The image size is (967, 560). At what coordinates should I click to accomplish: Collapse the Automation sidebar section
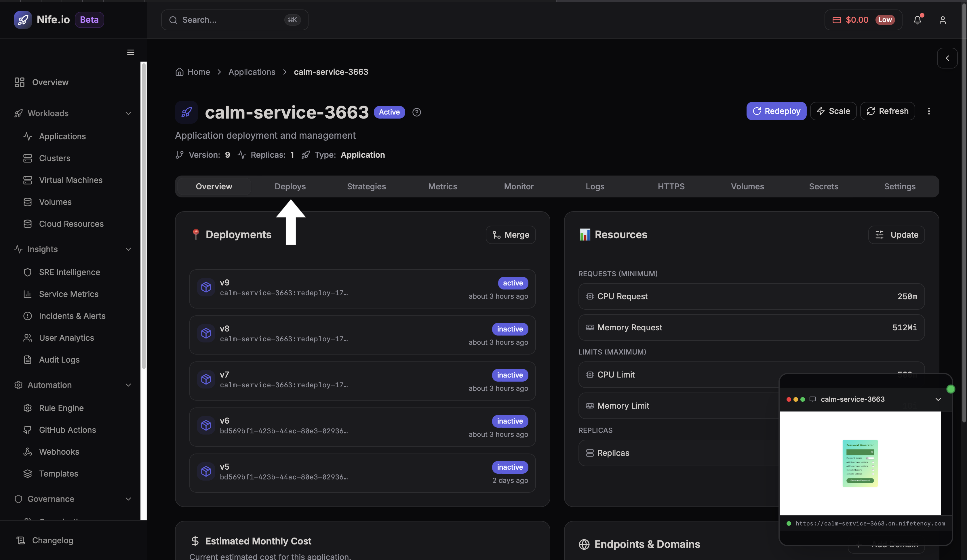tap(128, 385)
